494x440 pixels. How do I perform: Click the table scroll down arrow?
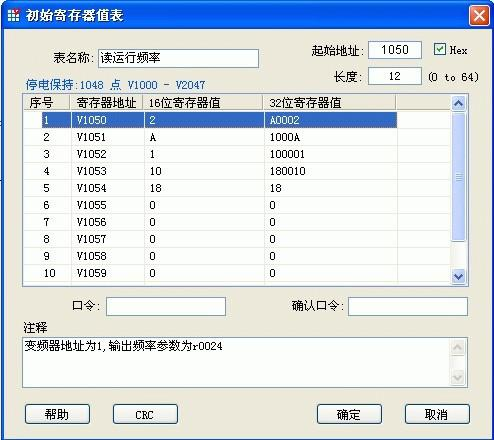click(458, 276)
